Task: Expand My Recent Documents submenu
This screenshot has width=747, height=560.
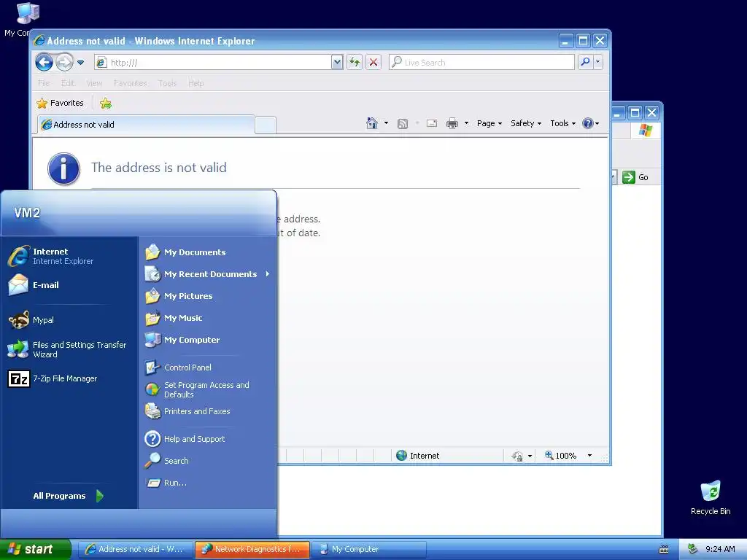Action: click(x=207, y=274)
